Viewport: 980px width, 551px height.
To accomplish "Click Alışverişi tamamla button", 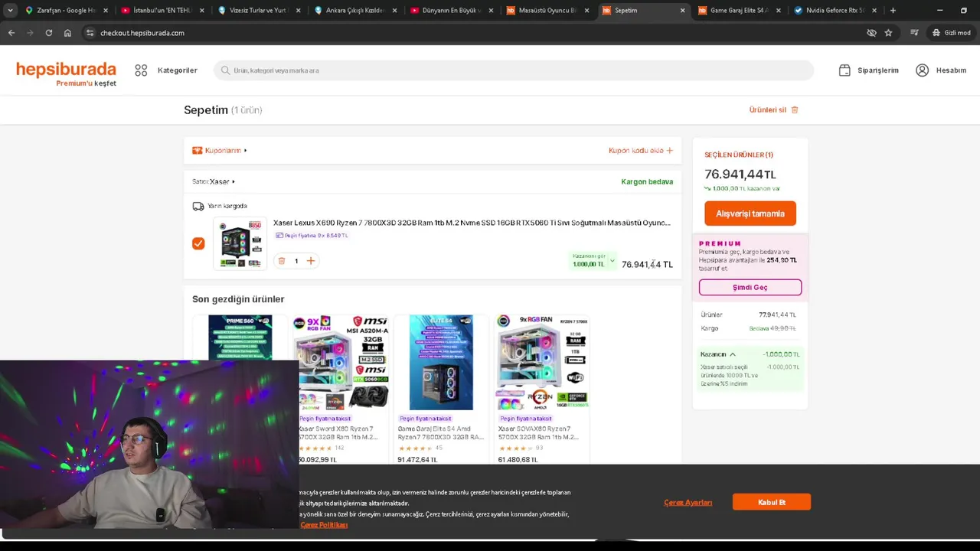I will click(x=750, y=214).
